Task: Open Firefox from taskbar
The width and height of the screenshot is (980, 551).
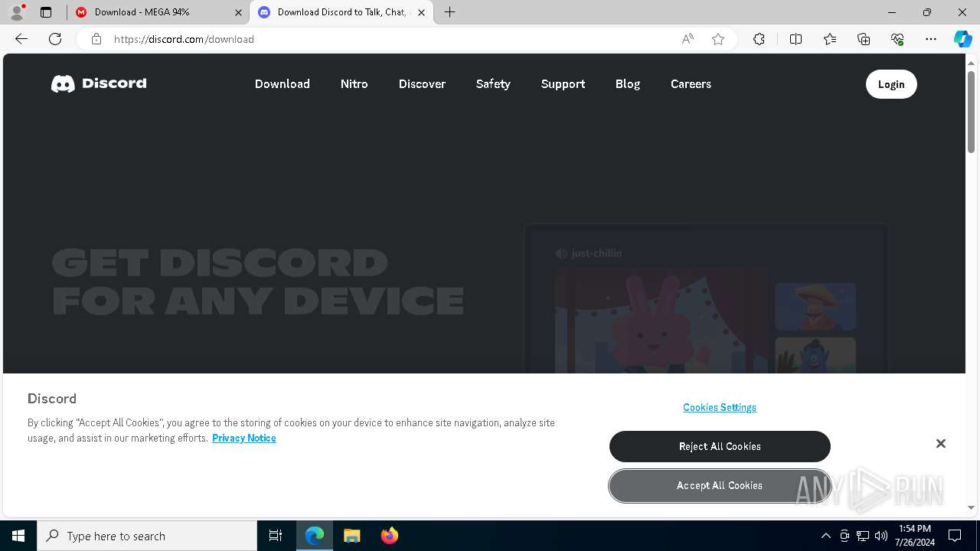Action: click(389, 536)
